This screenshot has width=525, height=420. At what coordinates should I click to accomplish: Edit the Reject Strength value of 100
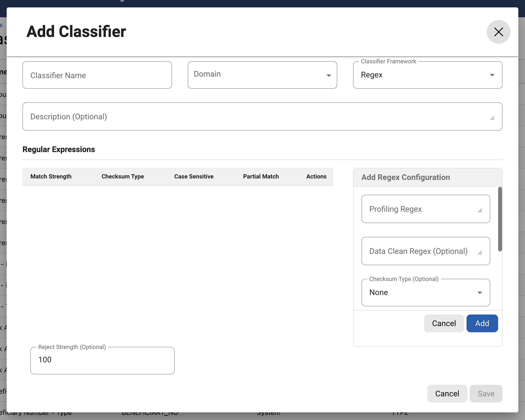102,360
